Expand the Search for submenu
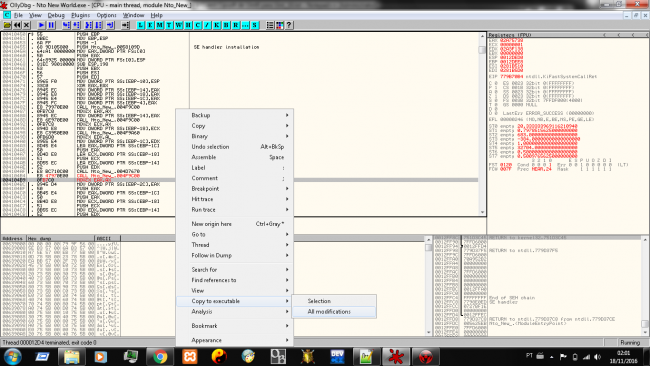The image size is (650, 366). [235, 269]
